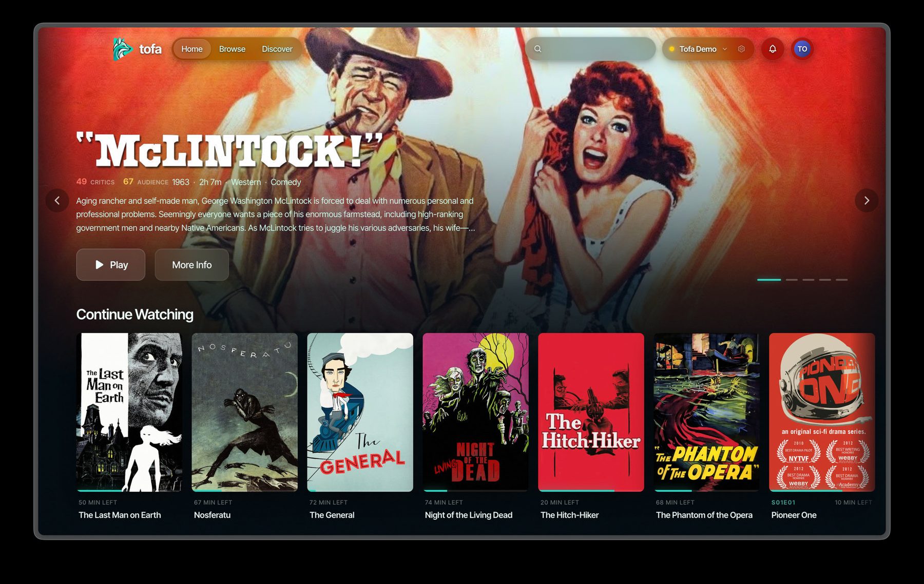
Task: Open the TO user avatar menu
Action: point(802,49)
